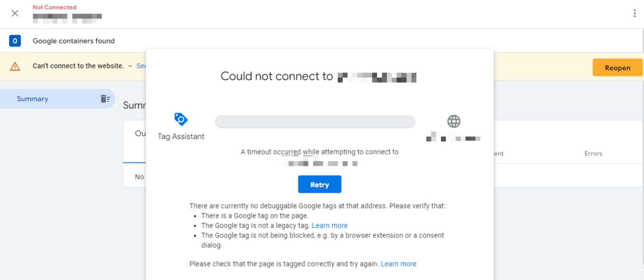
Task: Select Summary in the left sidebar
Action: tap(32, 99)
